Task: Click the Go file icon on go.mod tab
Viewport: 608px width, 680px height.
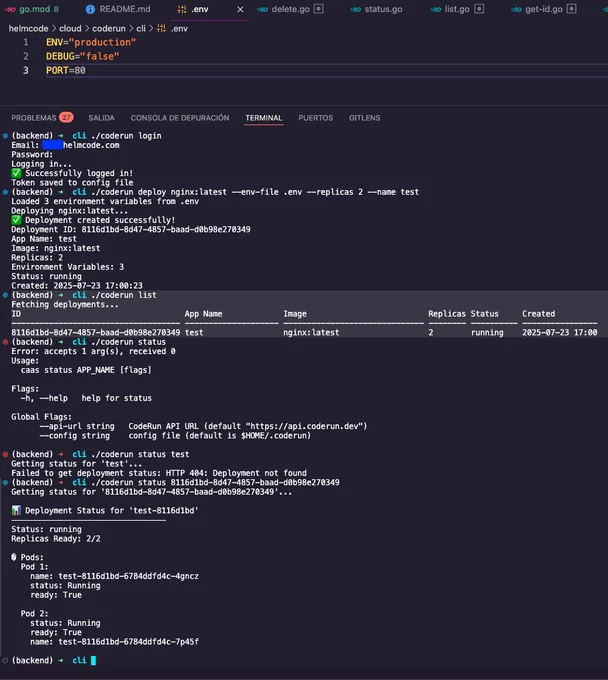Action: click(10, 9)
